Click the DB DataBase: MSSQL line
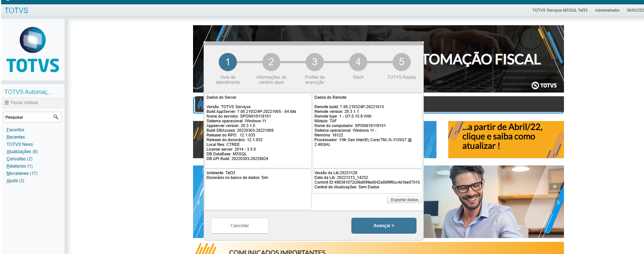The image size is (644, 254). pyautogui.click(x=226, y=154)
